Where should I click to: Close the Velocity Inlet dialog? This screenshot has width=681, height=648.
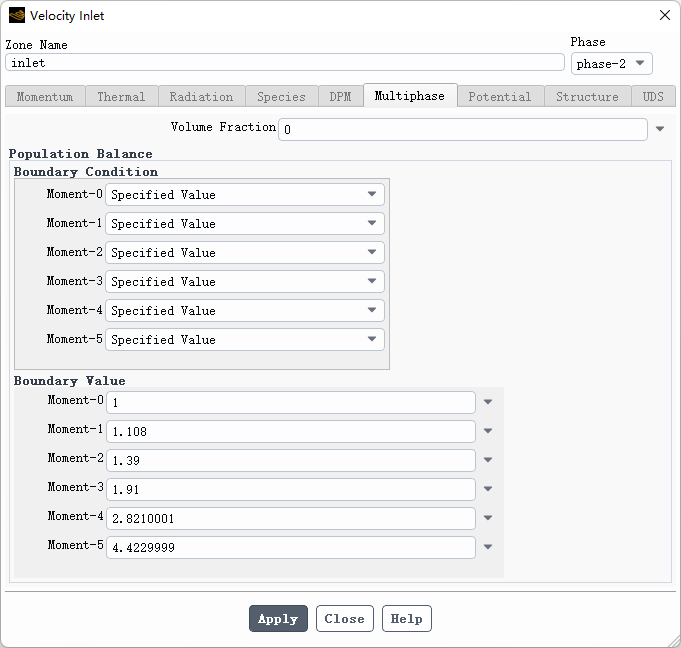664,15
